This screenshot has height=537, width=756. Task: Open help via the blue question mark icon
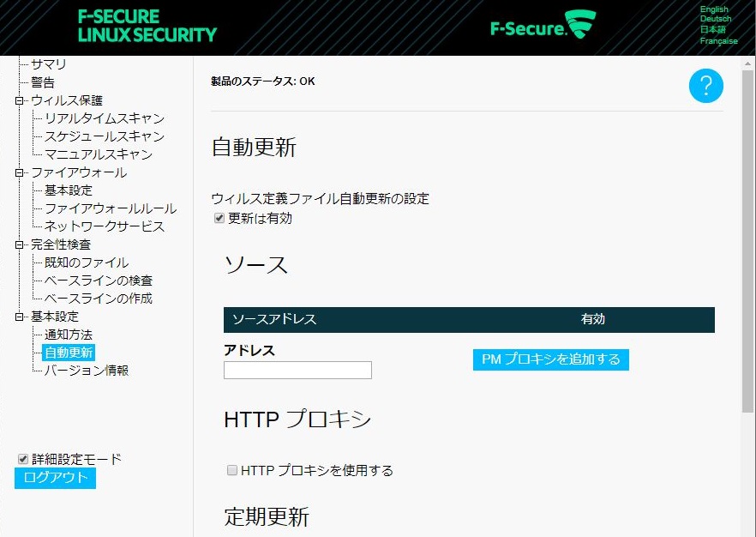pos(706,86)
